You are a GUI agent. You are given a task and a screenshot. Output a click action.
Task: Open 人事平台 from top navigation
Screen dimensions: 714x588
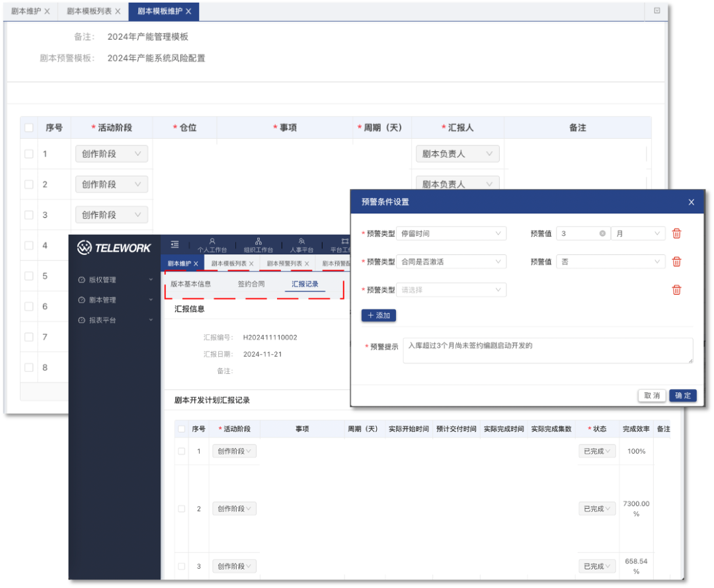click(x=301, y=245)
